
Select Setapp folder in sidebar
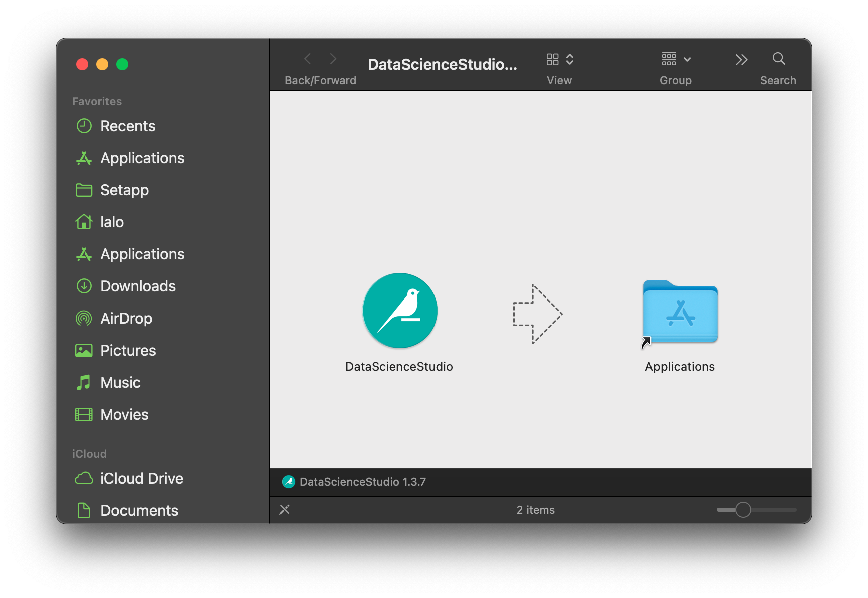(124, 190)
